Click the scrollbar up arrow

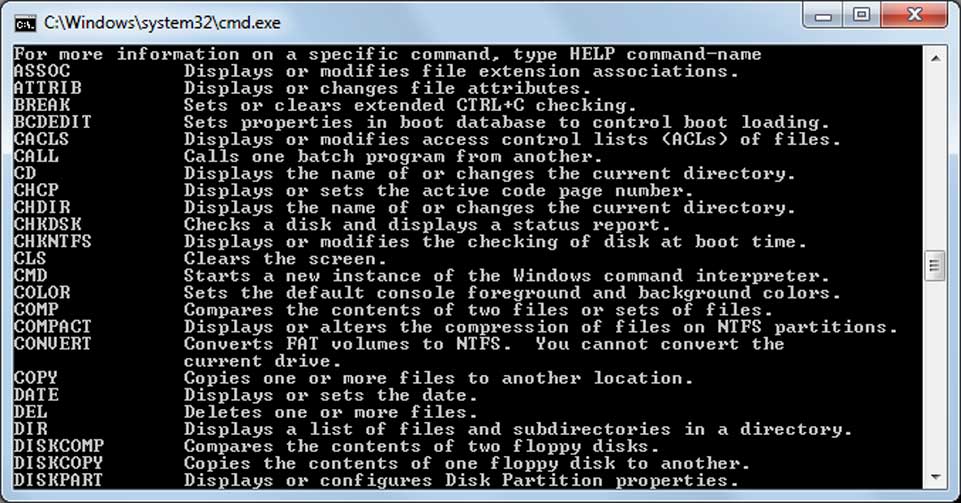[x=935, y=58]
